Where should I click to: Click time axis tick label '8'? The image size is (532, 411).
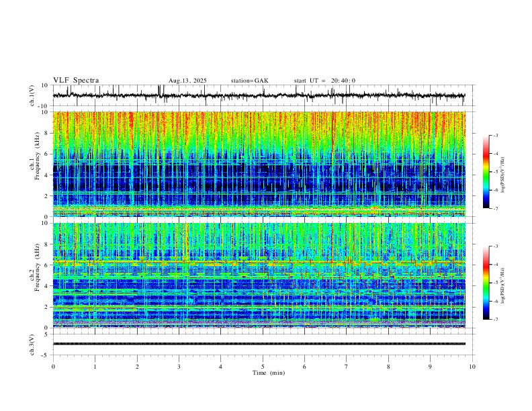388,367
